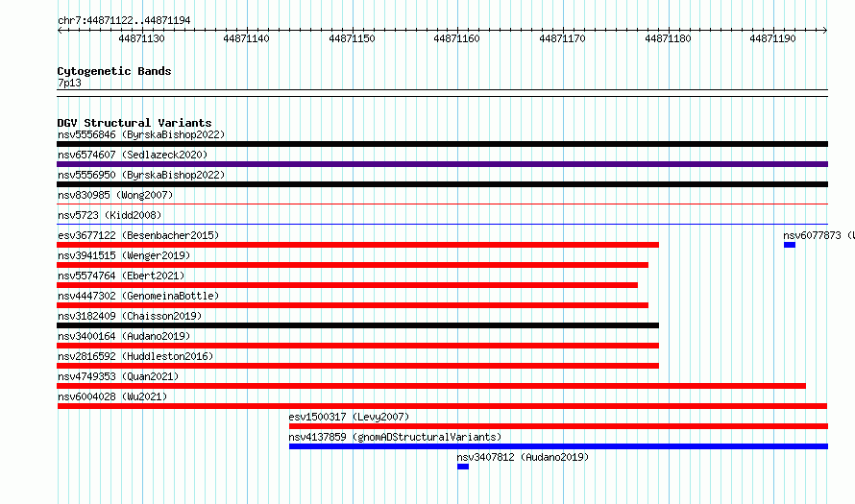855x504 pixels.
Task: Click the nsv5556846 (ByrskaBishop2022) label
Action: click(141, 134)
